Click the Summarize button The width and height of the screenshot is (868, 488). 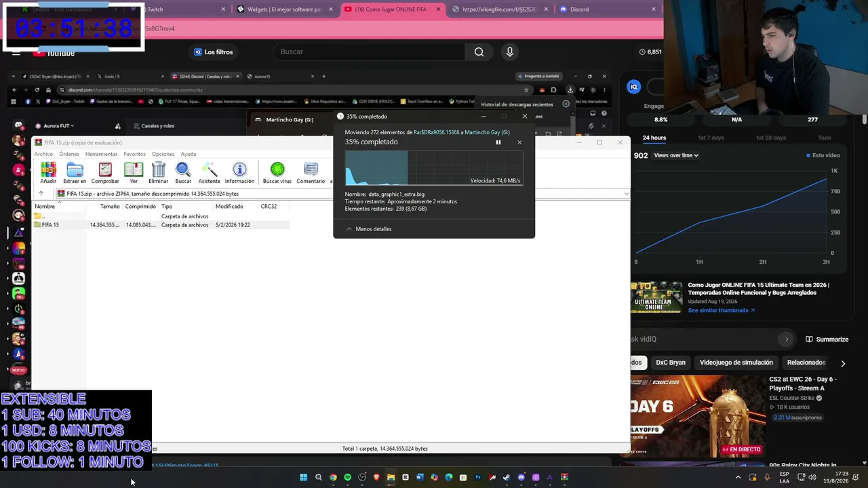[x=827, y=339]
